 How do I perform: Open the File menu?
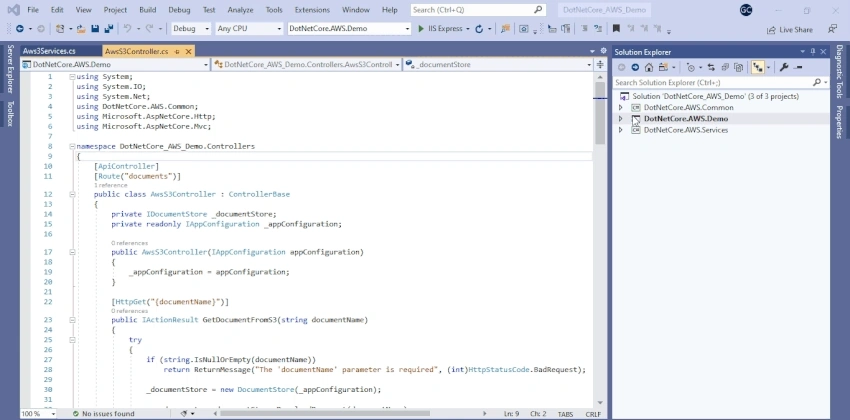33,10
